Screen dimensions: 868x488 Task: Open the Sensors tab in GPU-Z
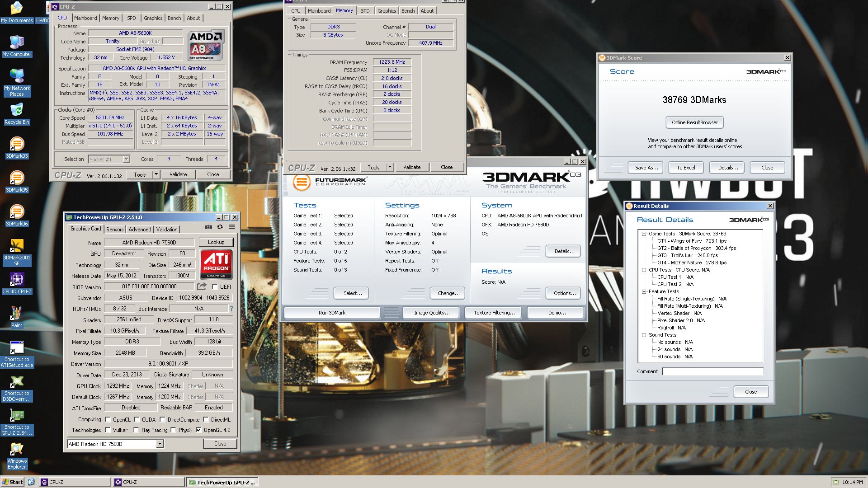coord(115,229)
